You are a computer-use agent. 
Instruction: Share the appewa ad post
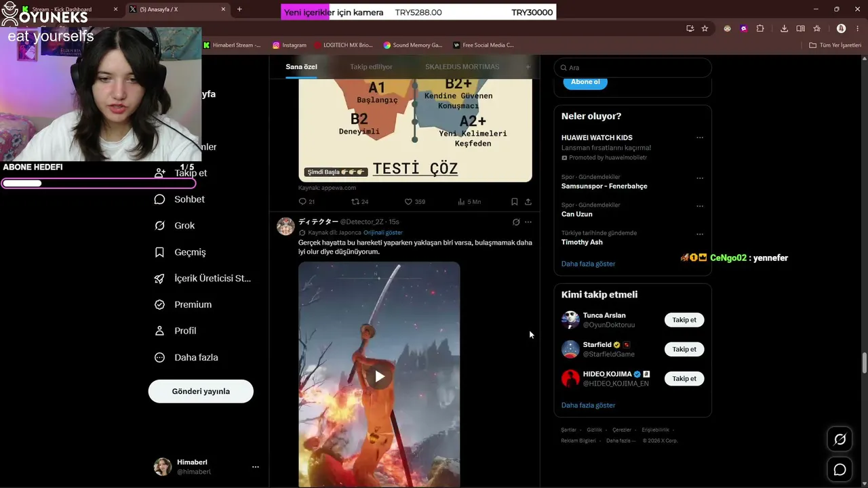pyautogui.click(x=528, y=201)
